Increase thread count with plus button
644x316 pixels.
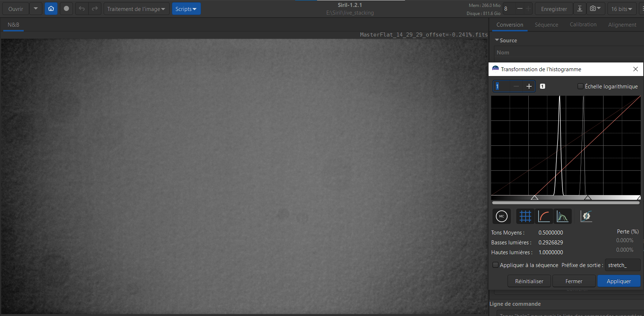[528, 9]
